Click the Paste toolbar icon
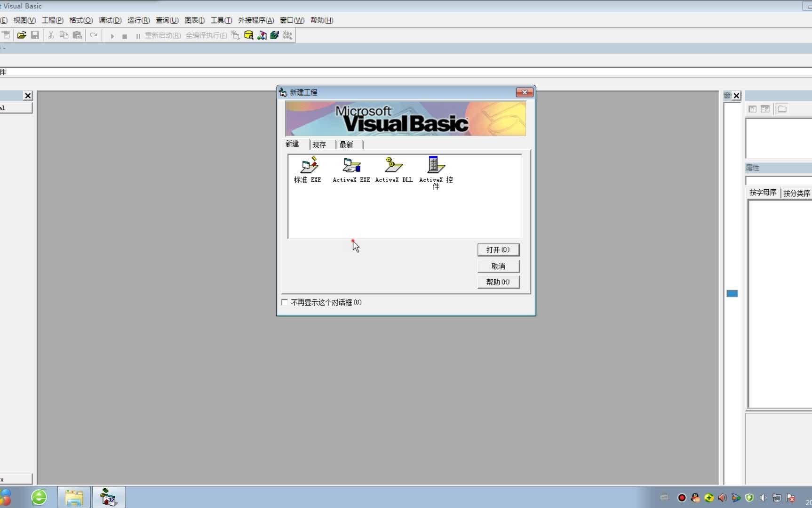Viewport: 812px width, 508px height. (77, 35)
